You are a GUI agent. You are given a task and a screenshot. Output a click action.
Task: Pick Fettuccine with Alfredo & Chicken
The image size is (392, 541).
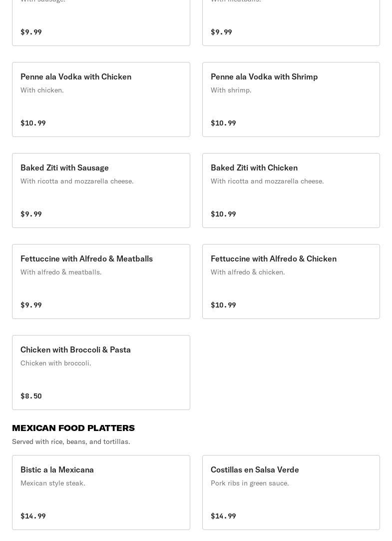(291, 281)
